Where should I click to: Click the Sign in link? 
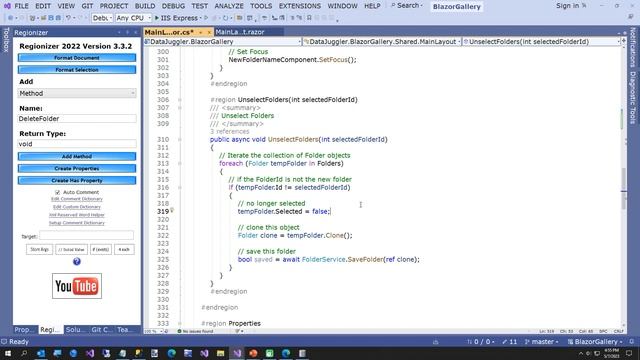tap(567, 6)
